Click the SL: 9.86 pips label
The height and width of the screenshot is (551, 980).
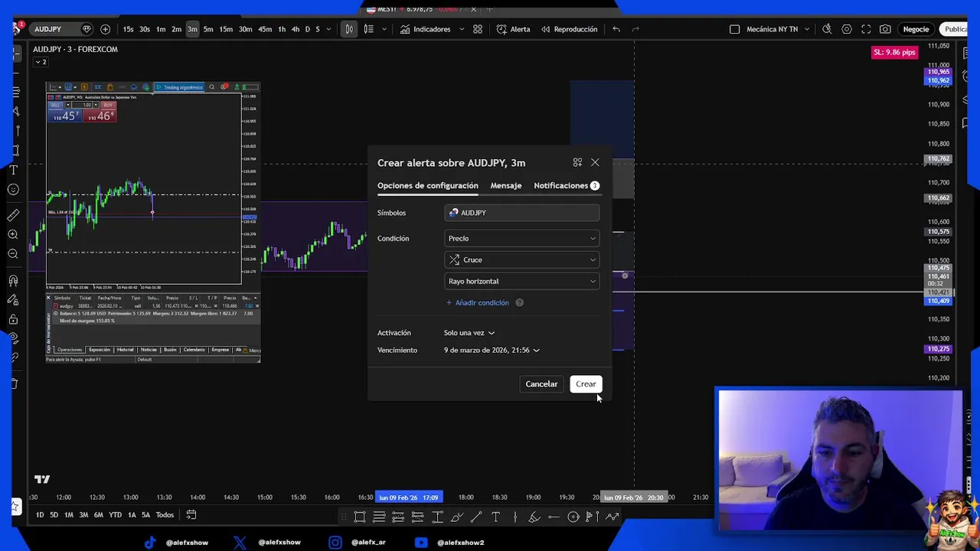[894, 52]
